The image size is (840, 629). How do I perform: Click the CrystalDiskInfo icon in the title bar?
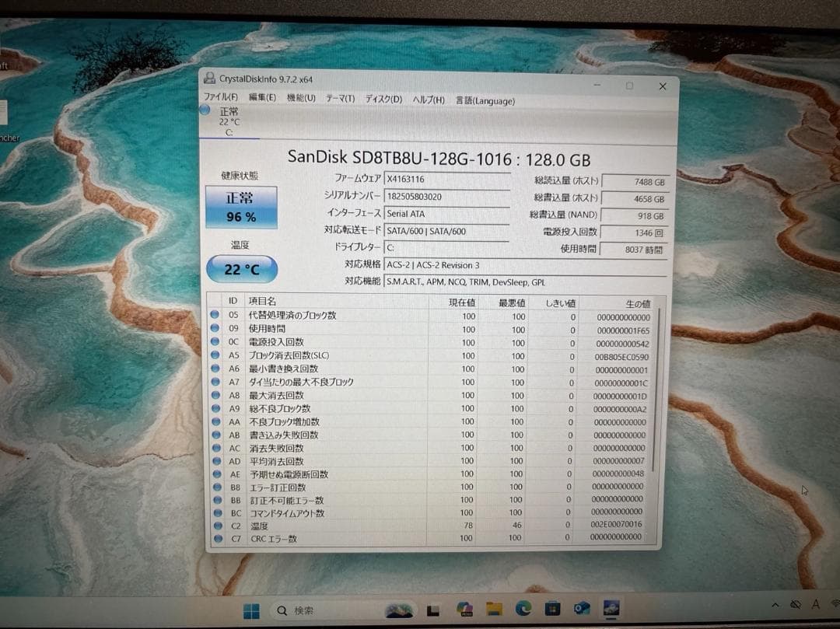[208, 79]
